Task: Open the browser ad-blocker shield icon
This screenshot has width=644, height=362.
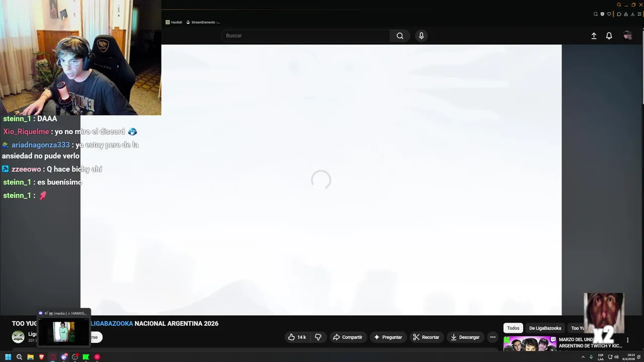Action: pyautogui.click(x=602, y=14)
